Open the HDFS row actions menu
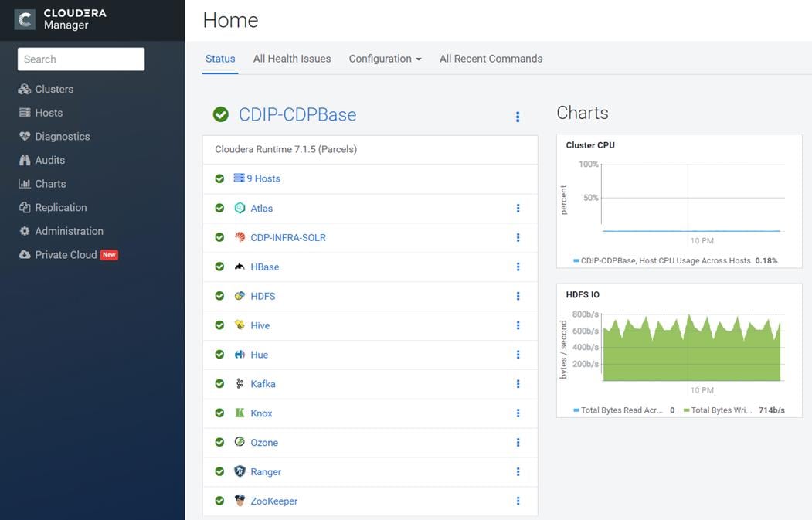The height and width of the screenshot is (520, 812). pos(518,296)
